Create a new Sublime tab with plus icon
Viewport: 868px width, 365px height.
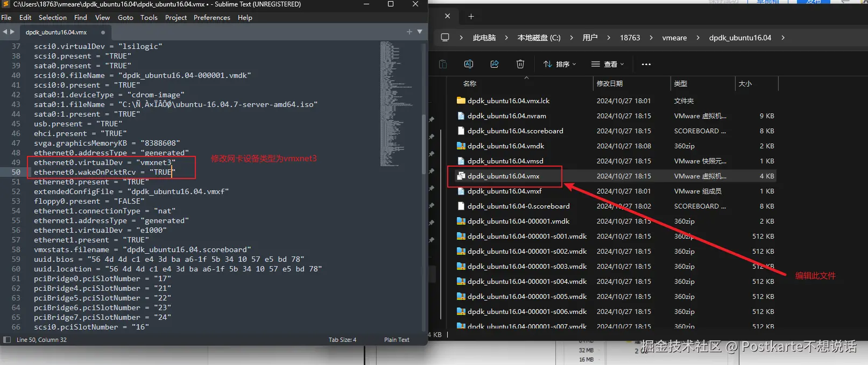tap(410, 32)
